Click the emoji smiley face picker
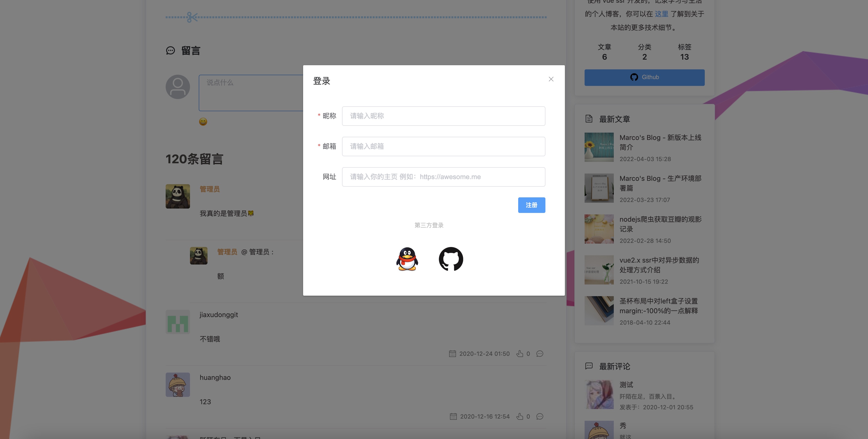868x439 pixels. (203, 122)
